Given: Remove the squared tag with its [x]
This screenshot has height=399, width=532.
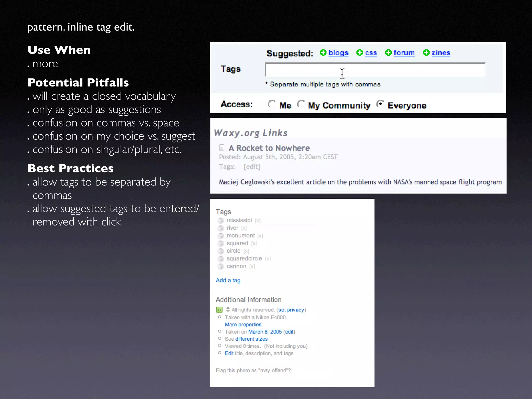Looking at the screenshot, I should click(254, 243).
